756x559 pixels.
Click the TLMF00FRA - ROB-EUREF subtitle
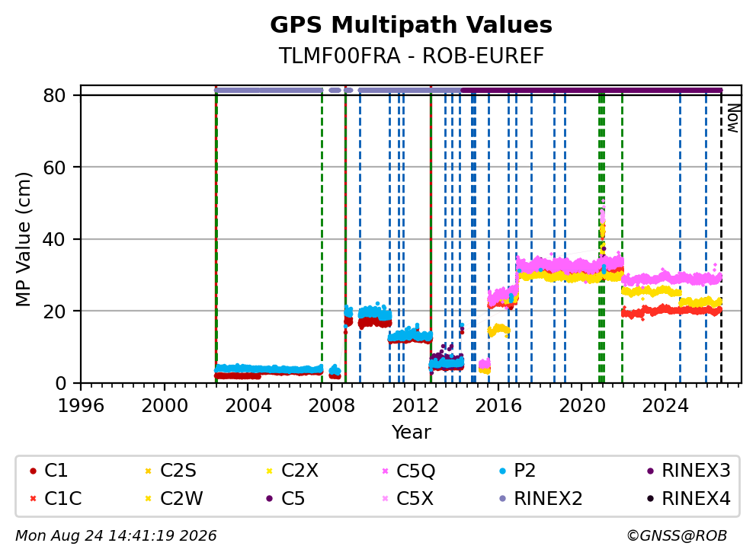pyautogui.click(x=411, y=56)
